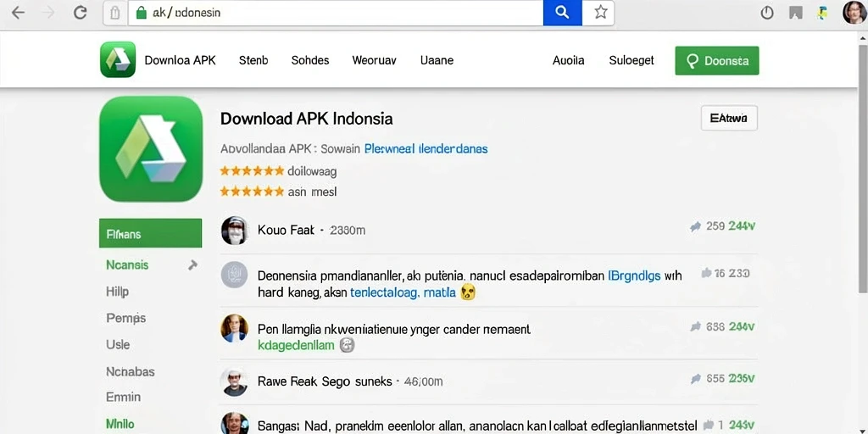This screenshot has width=868, height=434.
Task: Open the Stenb nav item
Action: tap(253, 60)
